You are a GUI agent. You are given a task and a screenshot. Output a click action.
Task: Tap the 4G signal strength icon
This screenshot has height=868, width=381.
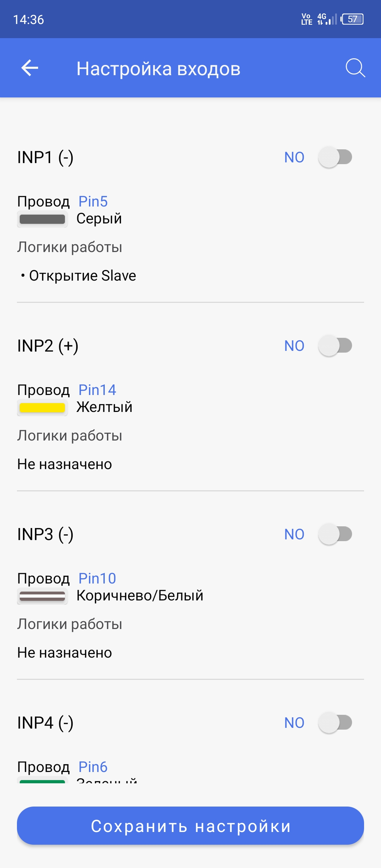coord(327,19)
